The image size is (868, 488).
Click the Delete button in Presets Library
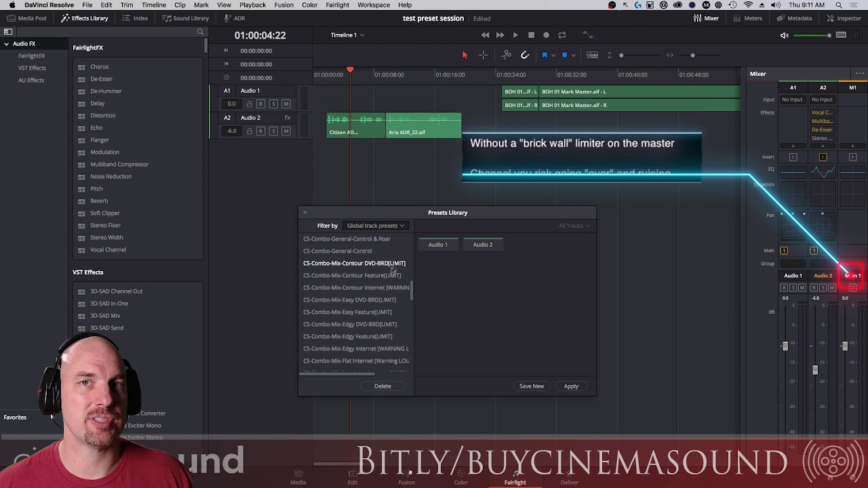(x=382, y=386)
